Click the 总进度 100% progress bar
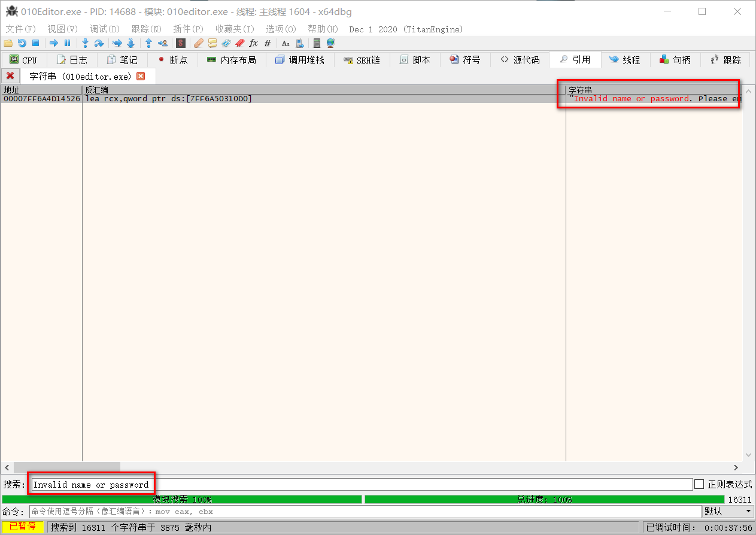Viewport: 756px width, 535px height. point(544,499)
